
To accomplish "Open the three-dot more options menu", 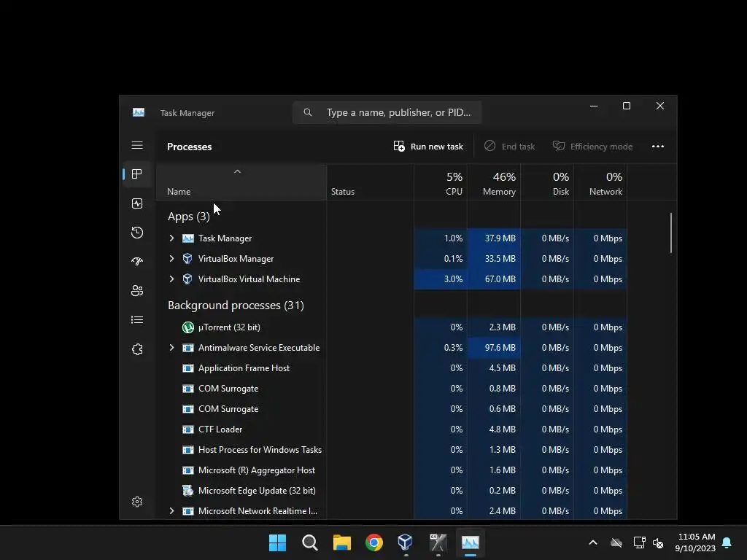I will [x=658, y=146].
